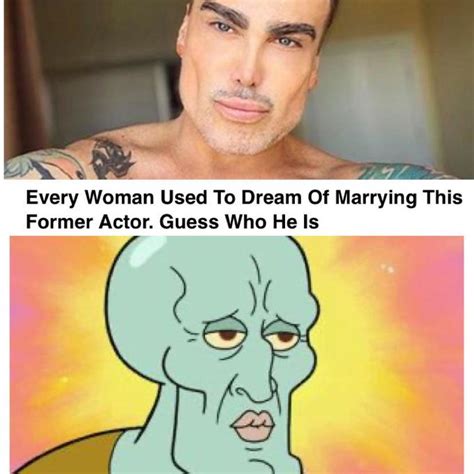474x474 pixels.
Task: Click the cartoon character's left half-closed eye
Action: click(x=224, y=336)
